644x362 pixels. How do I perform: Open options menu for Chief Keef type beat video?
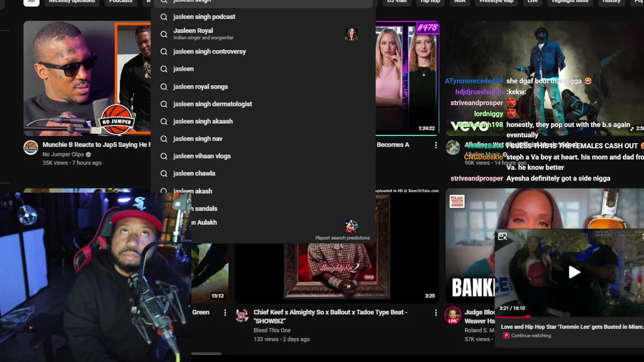click(x=436, y=313)
